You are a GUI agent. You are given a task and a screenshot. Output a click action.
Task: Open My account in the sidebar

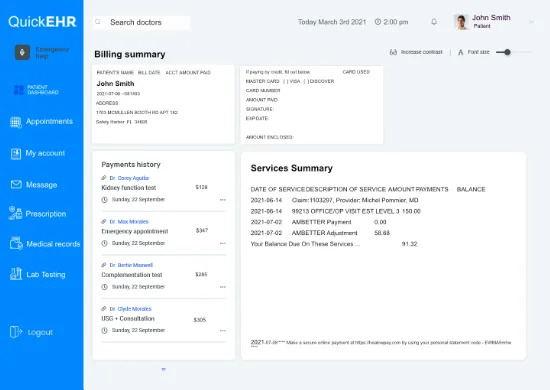[38, 153]
